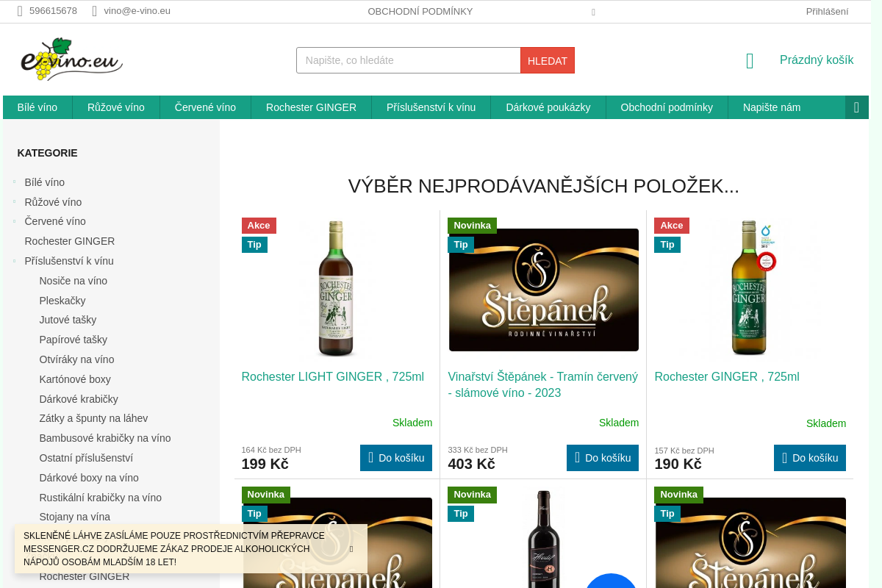Expand the Příslušenství k vínu sidebar category
882x588 pixels.
click(x=16, y=261)
